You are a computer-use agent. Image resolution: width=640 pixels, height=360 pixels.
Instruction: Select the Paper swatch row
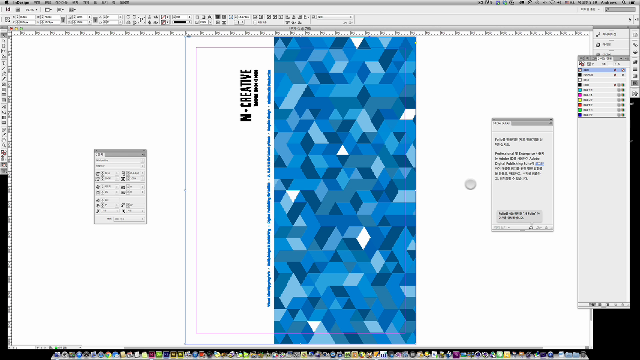click(602, 80)
